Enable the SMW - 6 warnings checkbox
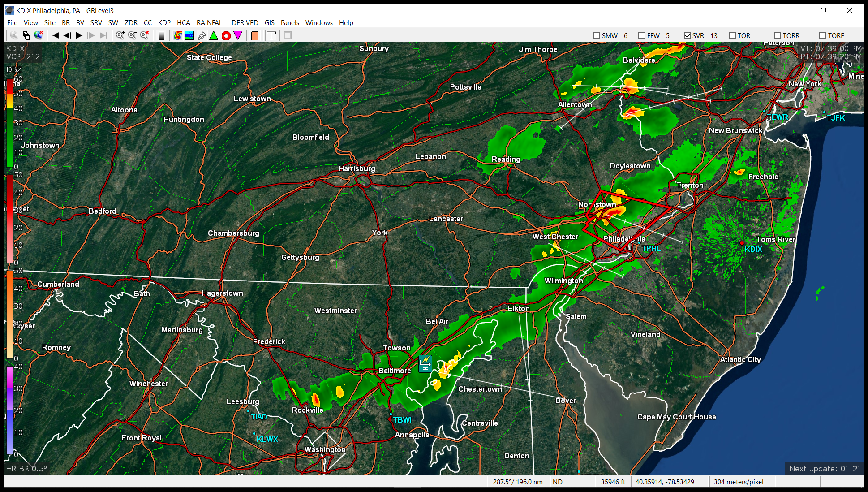This screenshot has height=492, width=868. click(597, 35)
